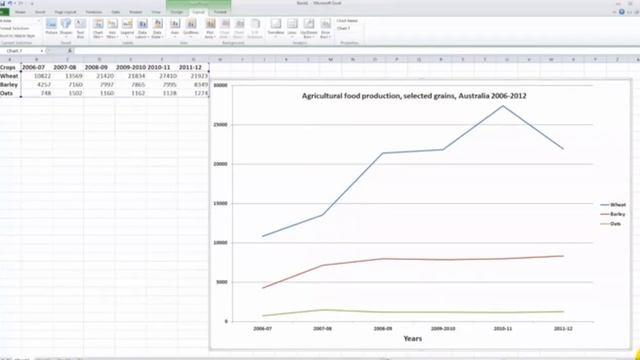640x360 pixels.
Task: Click the Insert Function fx icon
Action: coord(70,51)
